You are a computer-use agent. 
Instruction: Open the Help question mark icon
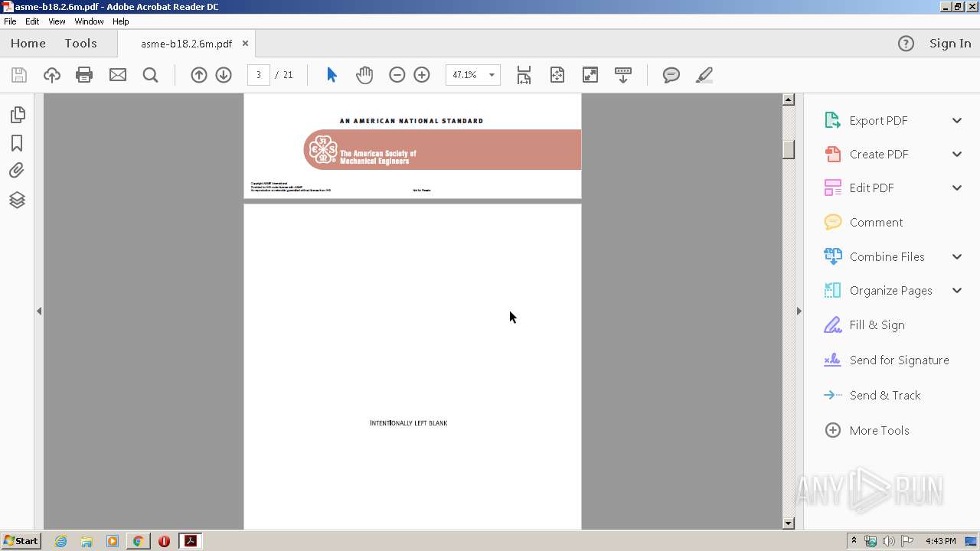click(x=906, y=44)
